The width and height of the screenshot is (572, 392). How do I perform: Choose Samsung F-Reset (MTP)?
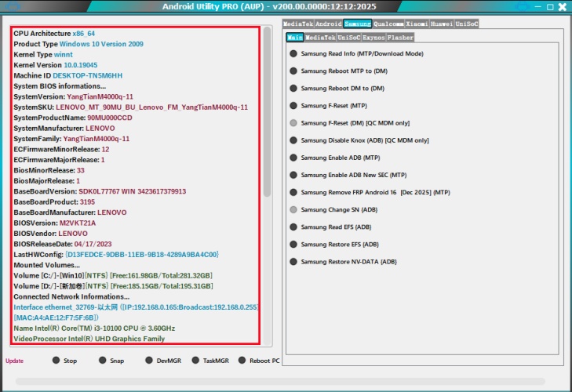point(328,106)
